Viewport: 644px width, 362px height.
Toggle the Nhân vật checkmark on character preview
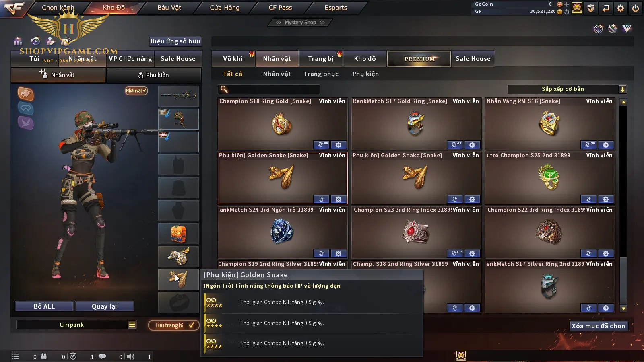pyautogui.click(x=136, y=90)
